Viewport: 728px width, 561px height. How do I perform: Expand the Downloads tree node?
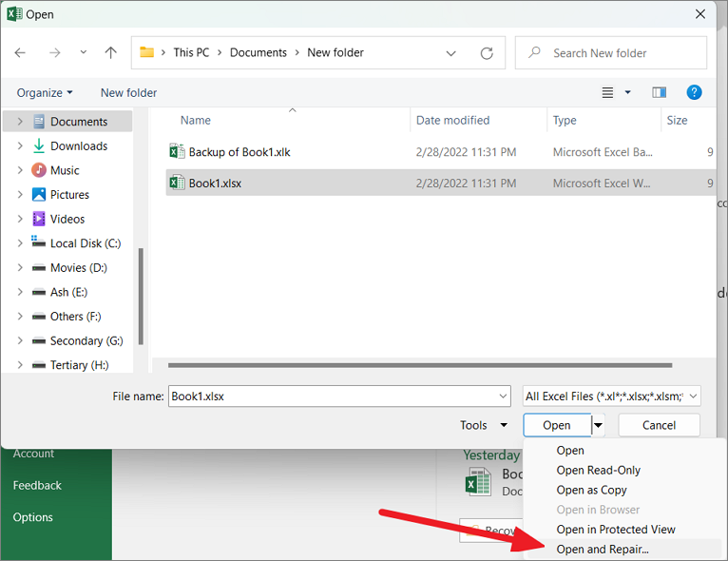pyautogui.click(x=20, y=145)
